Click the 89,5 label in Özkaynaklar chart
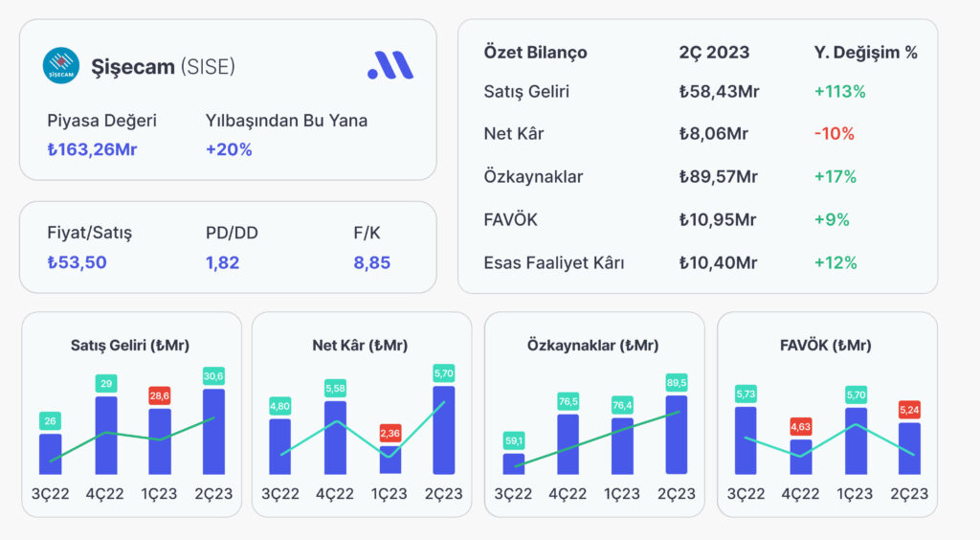The image size is (980, 540). coord(677,383)
